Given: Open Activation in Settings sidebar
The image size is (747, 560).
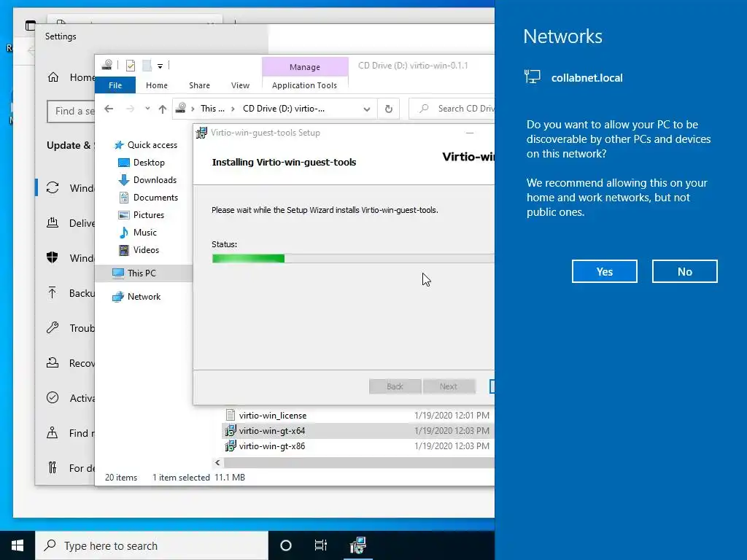Looking at the screenshot, I should point(70,397).
